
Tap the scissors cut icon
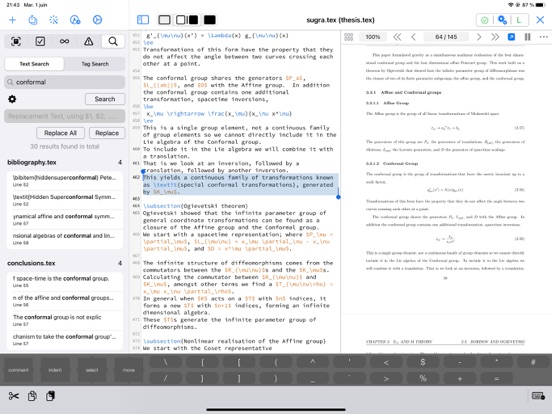pyautogui.click(x=14, y=396)
